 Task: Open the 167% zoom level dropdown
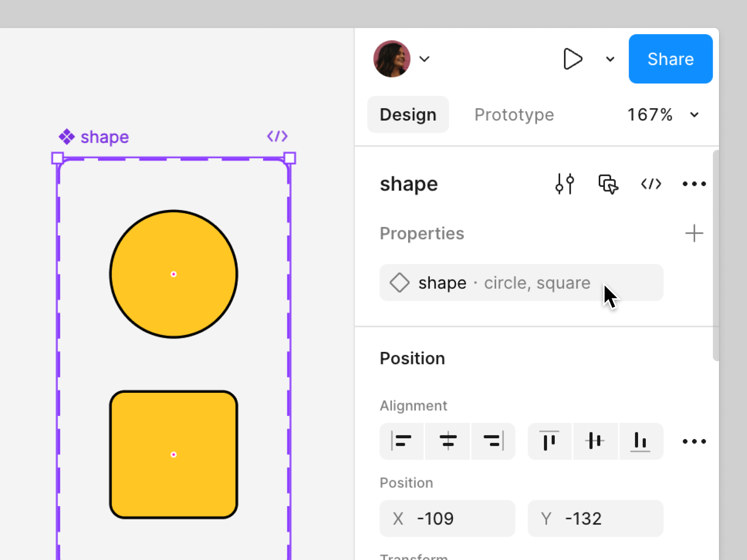[663, 115]
